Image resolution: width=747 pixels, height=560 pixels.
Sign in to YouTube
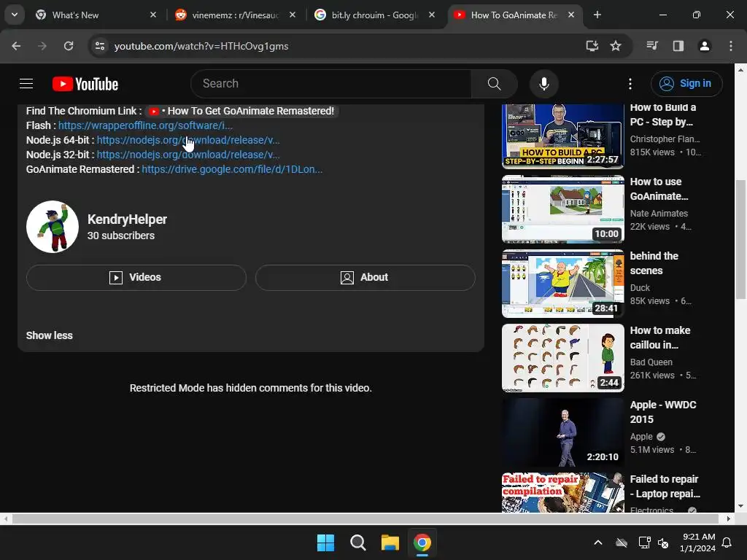coord(686,84)
